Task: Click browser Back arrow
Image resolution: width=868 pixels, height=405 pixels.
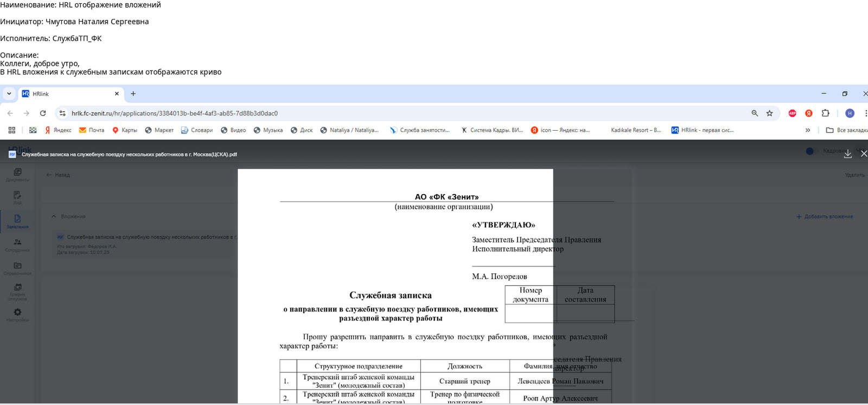Action: click(x=10, y=113)
